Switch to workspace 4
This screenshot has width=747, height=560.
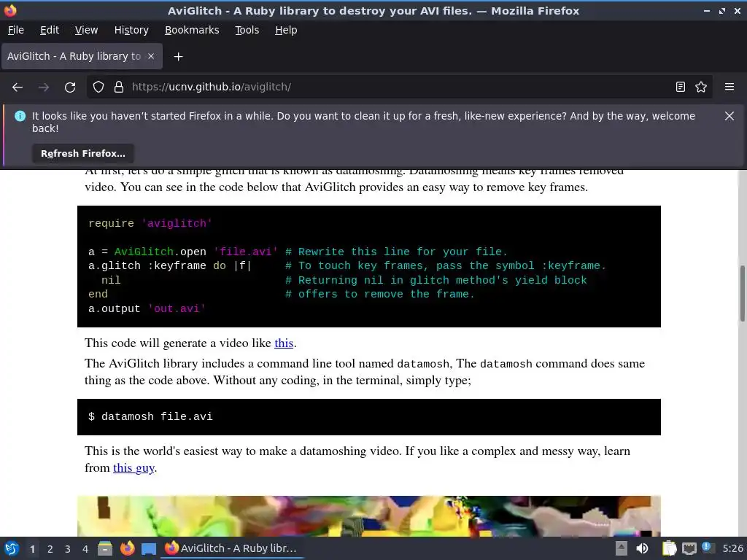coord(85,549)
